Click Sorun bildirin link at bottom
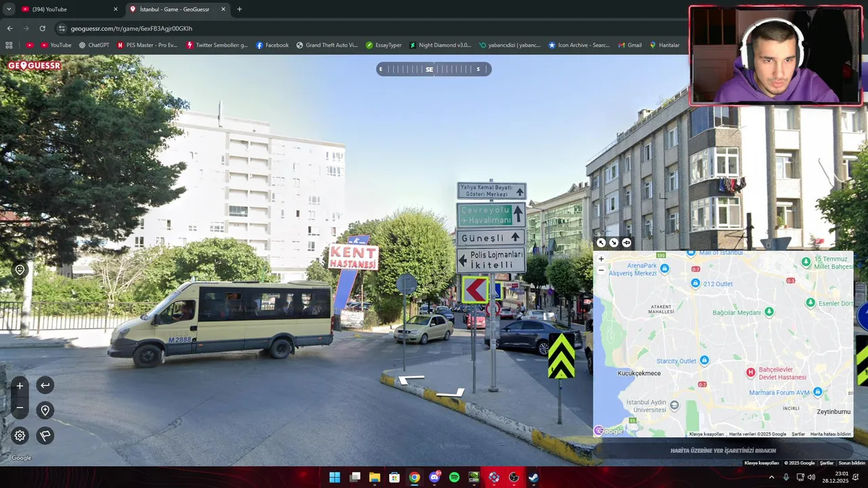This screenshot has height=488, width=868. pyautogui.click(x=852, y=463)
